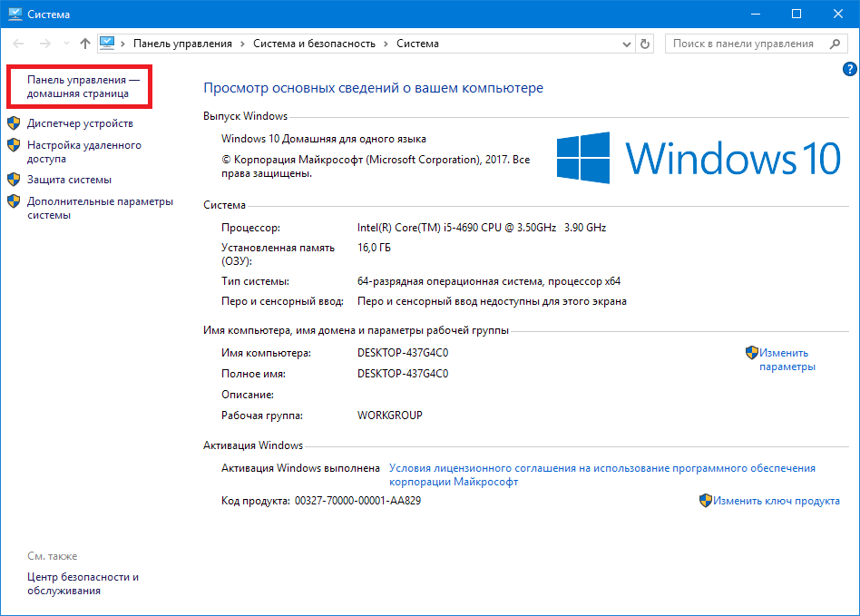Click computer name DESKTOP-437G4C0 beside Имя компьютера
The image size is (860, 616).
(403, 353)
